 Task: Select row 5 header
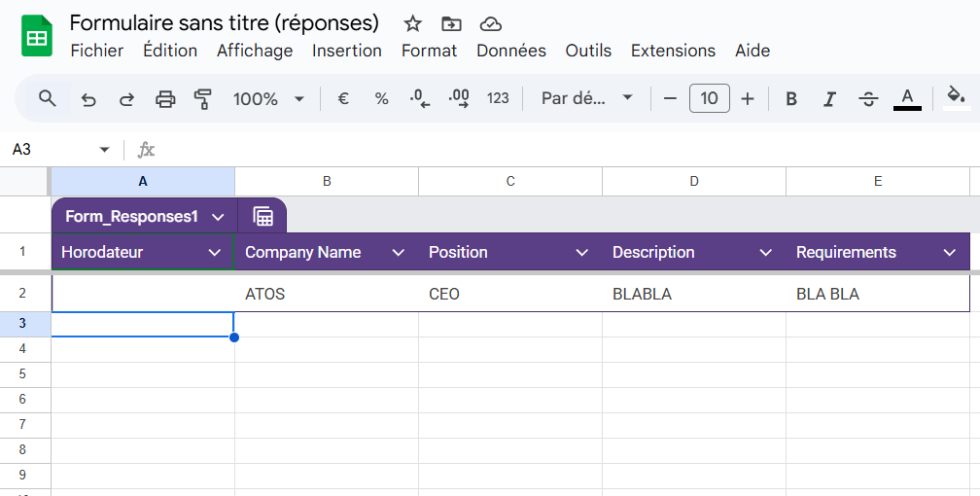tap(23, 374)
